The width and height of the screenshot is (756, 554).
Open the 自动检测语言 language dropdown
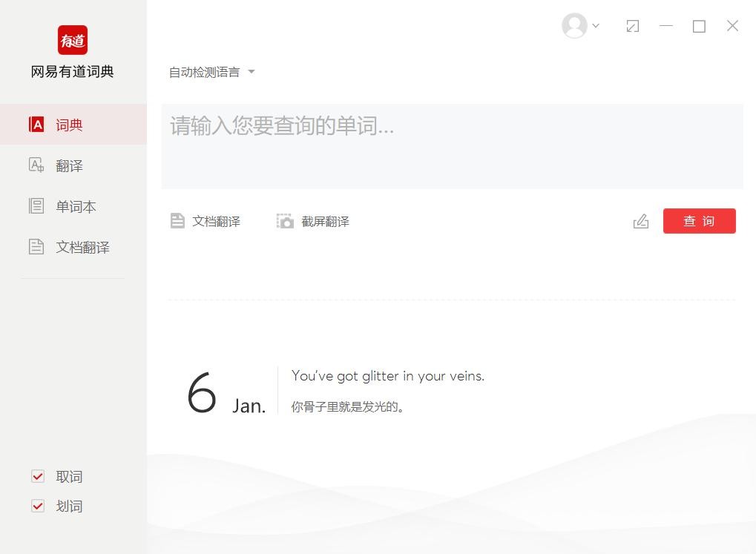[x=211, y=73]
